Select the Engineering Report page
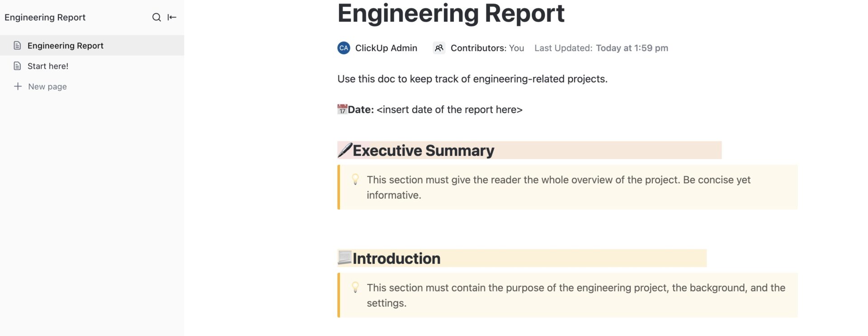 click(65, 45)
